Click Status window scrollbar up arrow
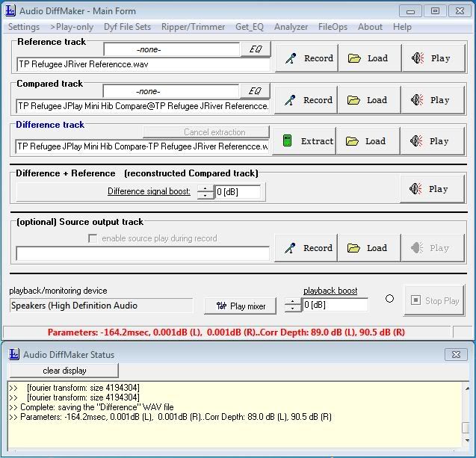The image size is (476, 458). 467,388
